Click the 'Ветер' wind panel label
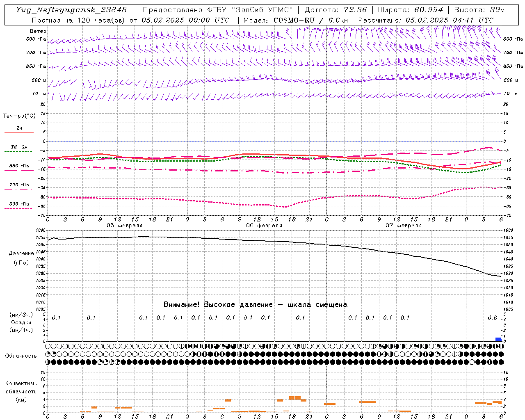The height and width of the screenshot is (420, 525). click(38, 31)
